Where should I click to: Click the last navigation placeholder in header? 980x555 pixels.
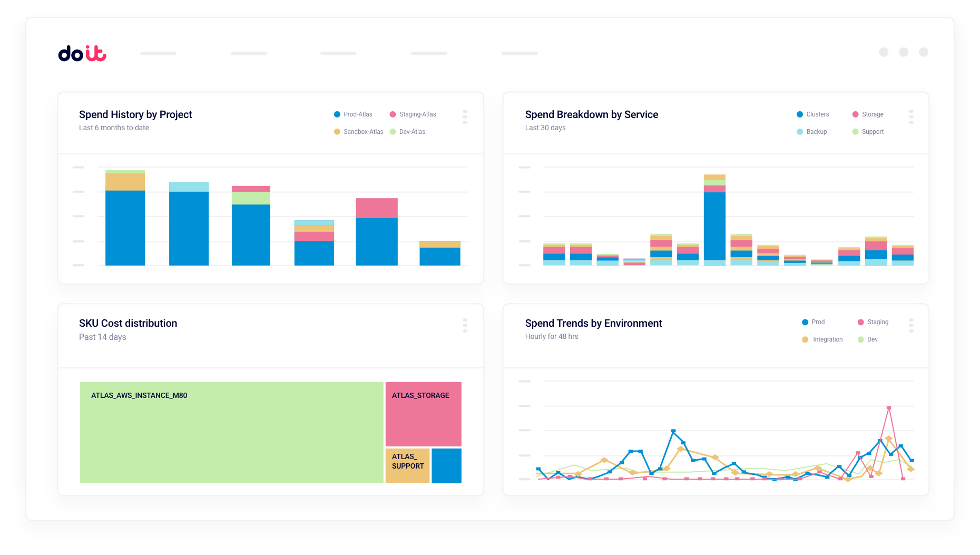point(520,53)
